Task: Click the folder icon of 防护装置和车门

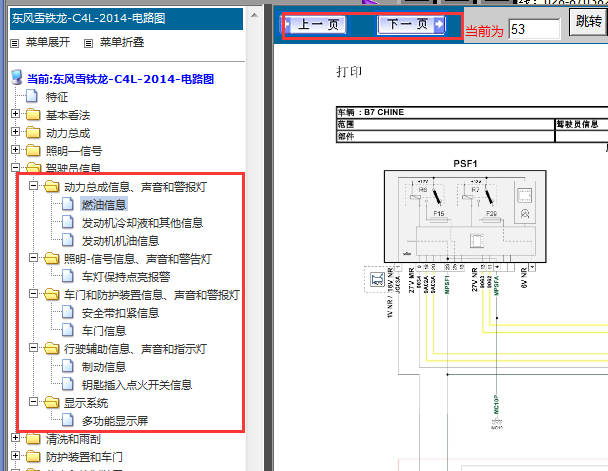Action: click(x=33, y=456)
